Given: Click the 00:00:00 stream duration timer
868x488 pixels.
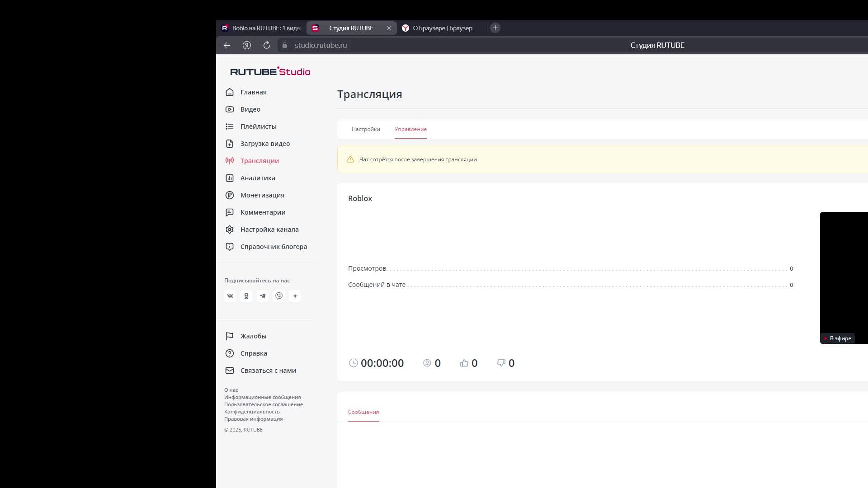Looking at the screenshot, I should pyautogui.click(x=382, y=363).
